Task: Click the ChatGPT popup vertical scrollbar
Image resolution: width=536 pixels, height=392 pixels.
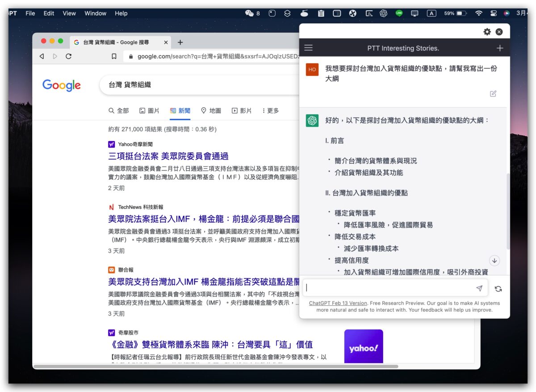Action: point(508,211)
